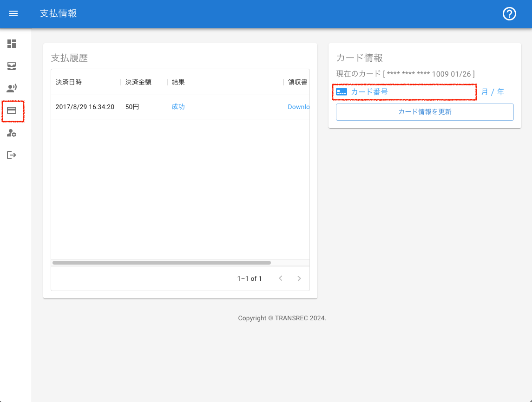Click the カード情報 heading
The image size is (532, 402).
point(359,58)
